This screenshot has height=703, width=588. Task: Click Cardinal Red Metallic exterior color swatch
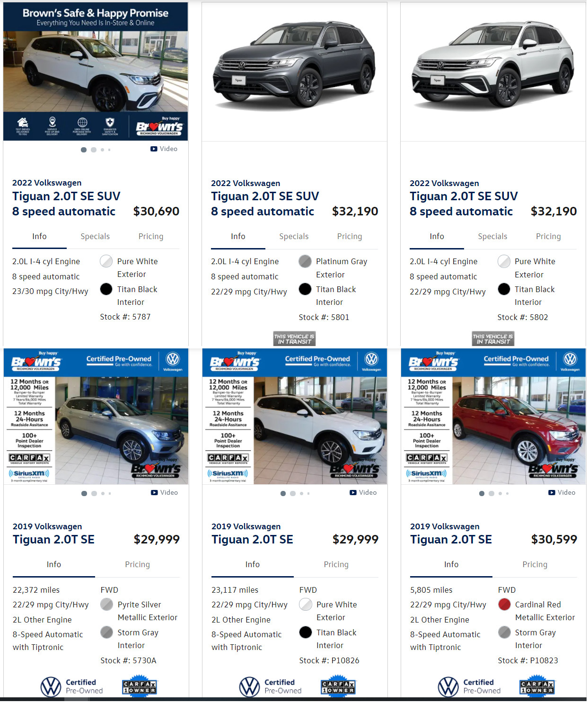click(505, 605)
